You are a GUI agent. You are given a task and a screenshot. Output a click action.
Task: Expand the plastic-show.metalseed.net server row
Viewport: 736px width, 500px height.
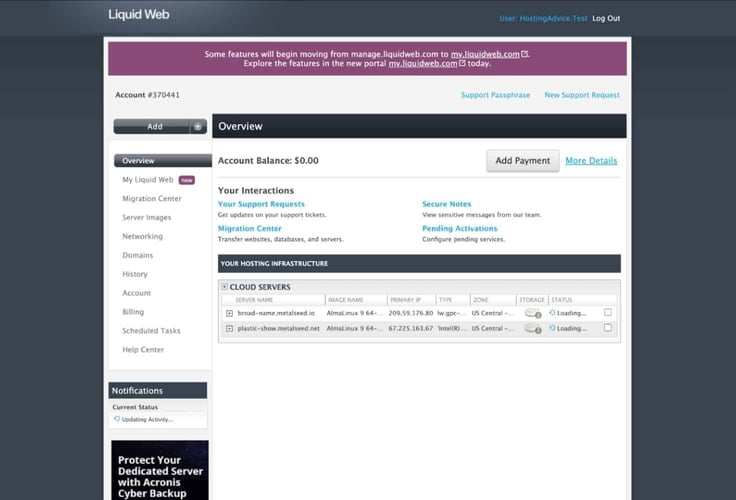click(229, 329)
